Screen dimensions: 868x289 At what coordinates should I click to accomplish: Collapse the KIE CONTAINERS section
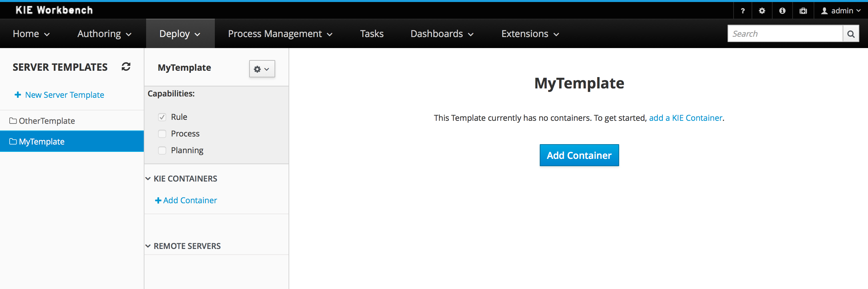coord(148,179)
